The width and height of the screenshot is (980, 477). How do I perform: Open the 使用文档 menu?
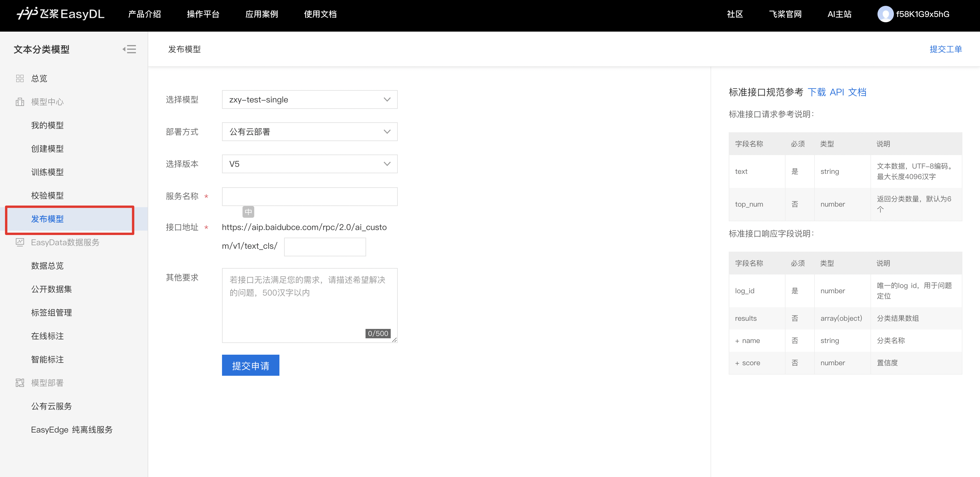(x=320, y=14)
